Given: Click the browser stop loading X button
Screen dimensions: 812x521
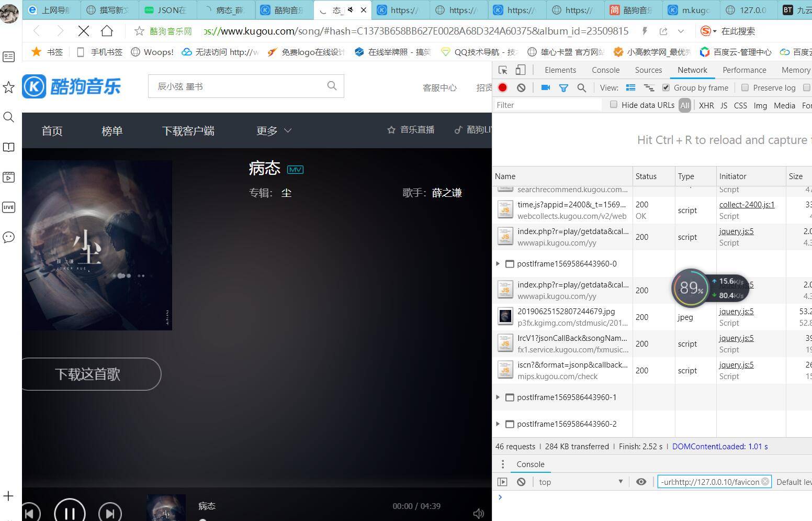Looking at the screenshot, I should click(83, 31).
